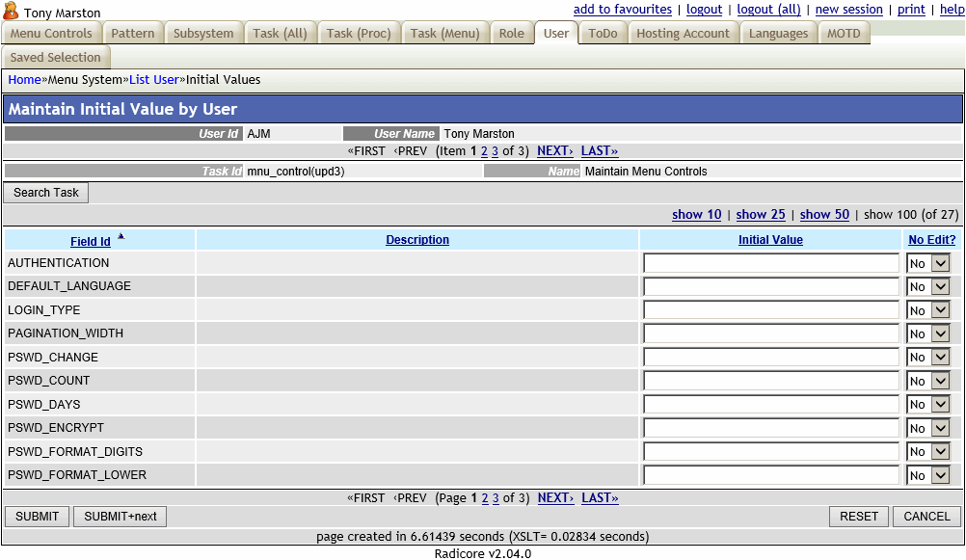Click the Initial Value field for PSWD_DAYS
Screen dimensions: 966x560
[770, 404]
